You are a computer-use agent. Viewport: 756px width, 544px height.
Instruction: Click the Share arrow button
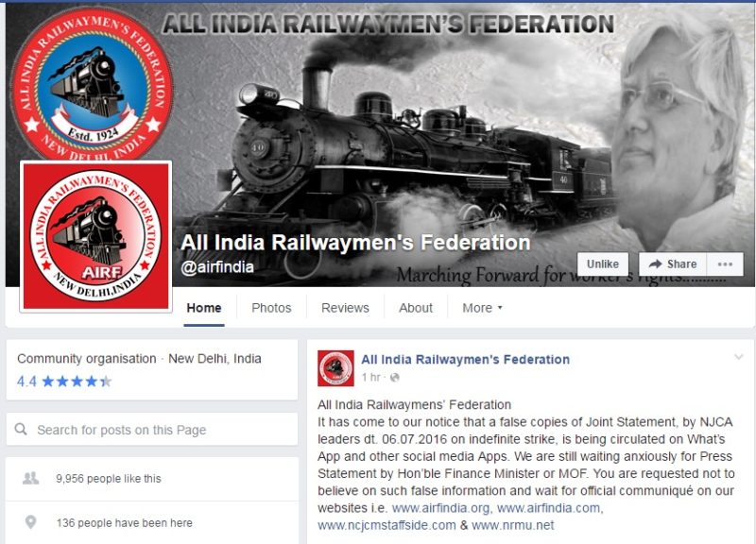pyautogui.click(x=673, y=264)
